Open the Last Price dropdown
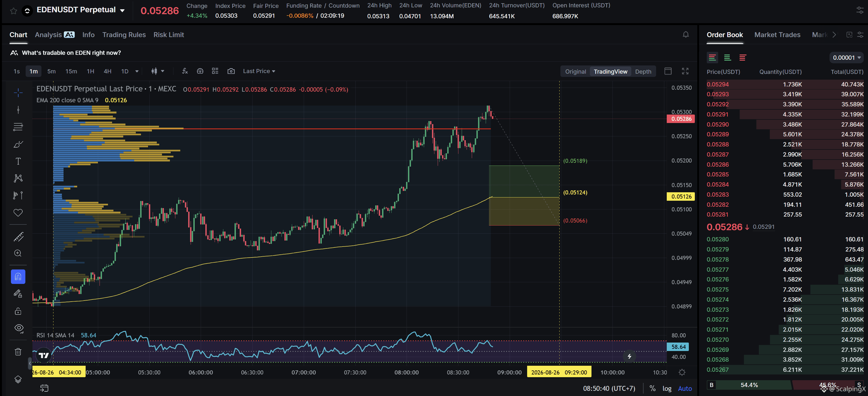 coord(259,71)
